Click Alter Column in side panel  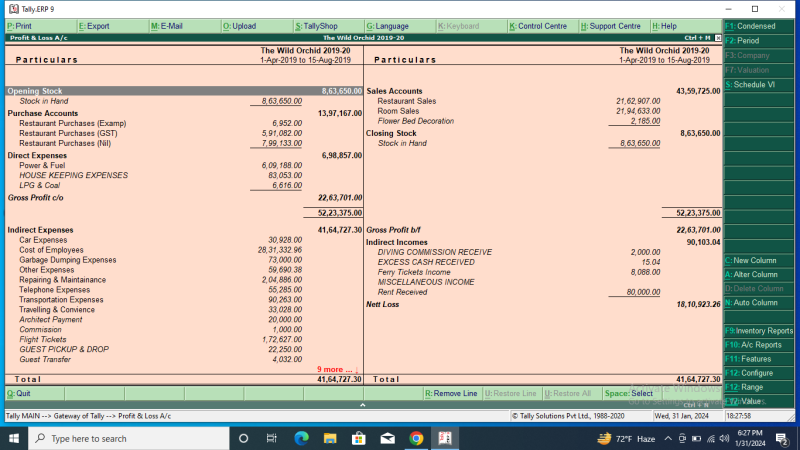point(759,274)
